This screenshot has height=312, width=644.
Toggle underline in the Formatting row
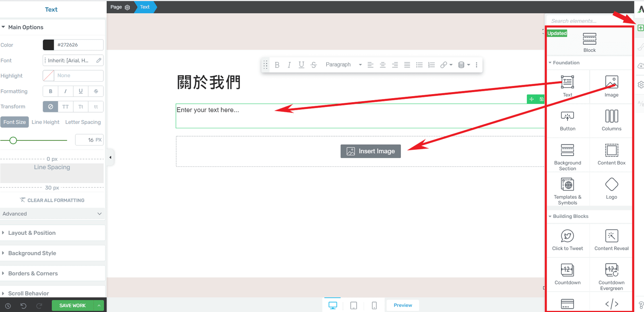point(80,91)
